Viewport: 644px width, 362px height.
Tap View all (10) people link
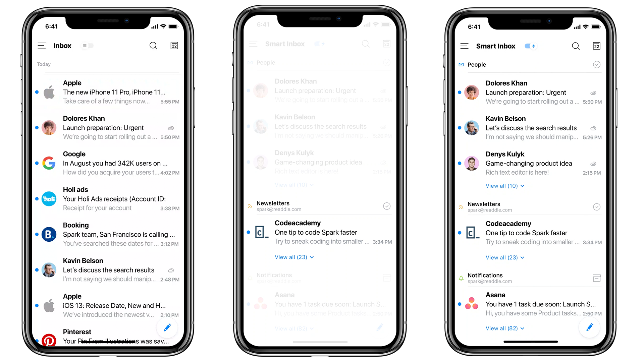point(502,185)
